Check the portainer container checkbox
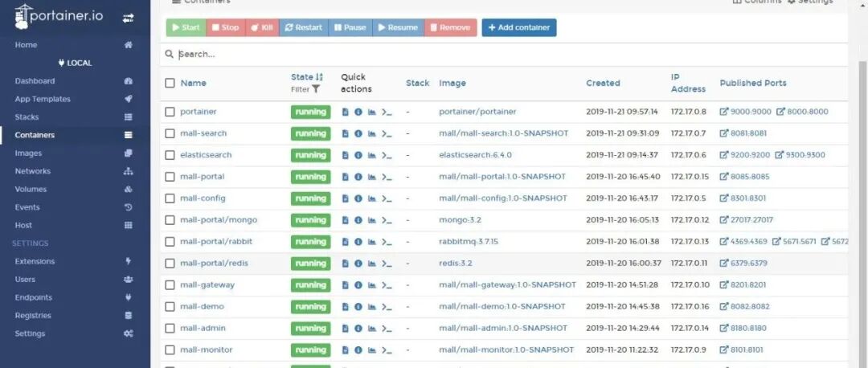868x368 pixels. (x=170, y=112)
